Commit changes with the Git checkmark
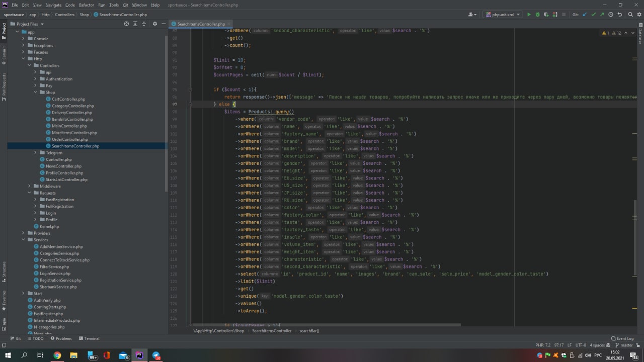This screenshot has height=362, width=644. point(593,15)
